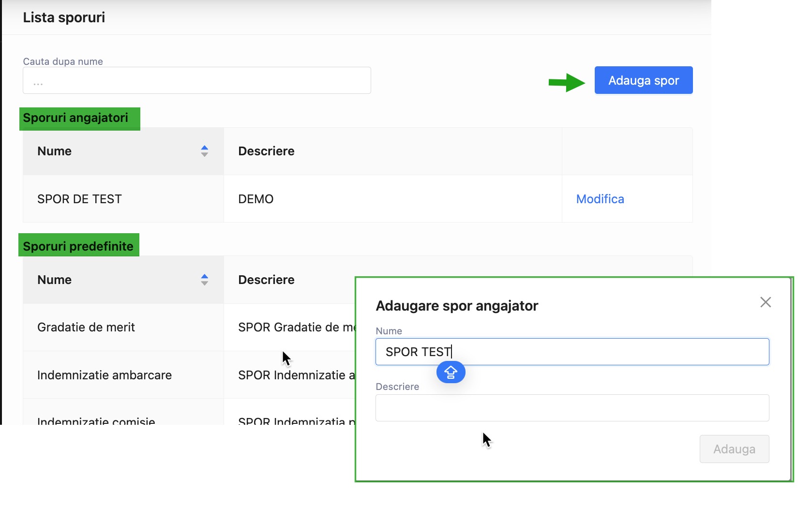Click the Sporuri predefinite section heading
The image size is (812, 508).
tap(79, 245)
